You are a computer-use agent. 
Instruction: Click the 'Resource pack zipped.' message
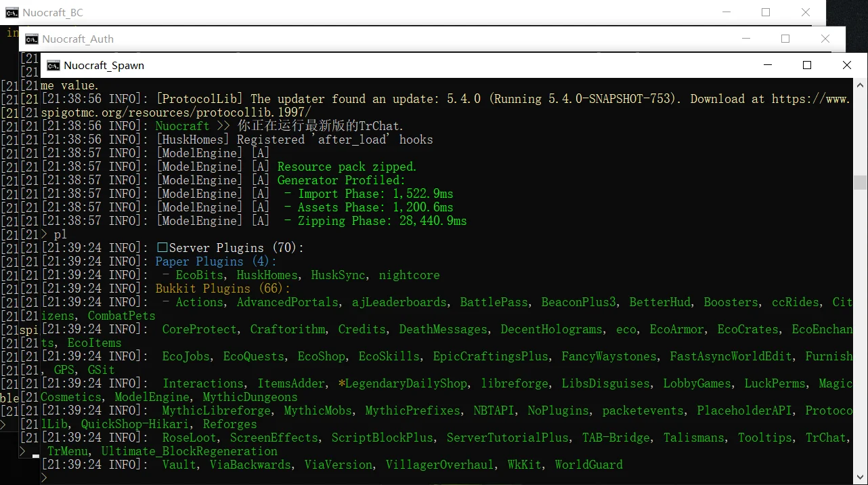(347, 167)
